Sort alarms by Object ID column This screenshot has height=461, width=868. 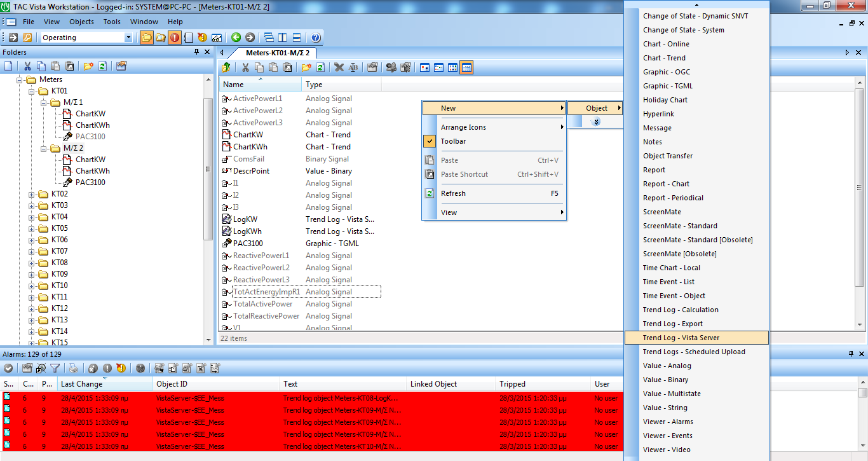click(x=216, y=384)
